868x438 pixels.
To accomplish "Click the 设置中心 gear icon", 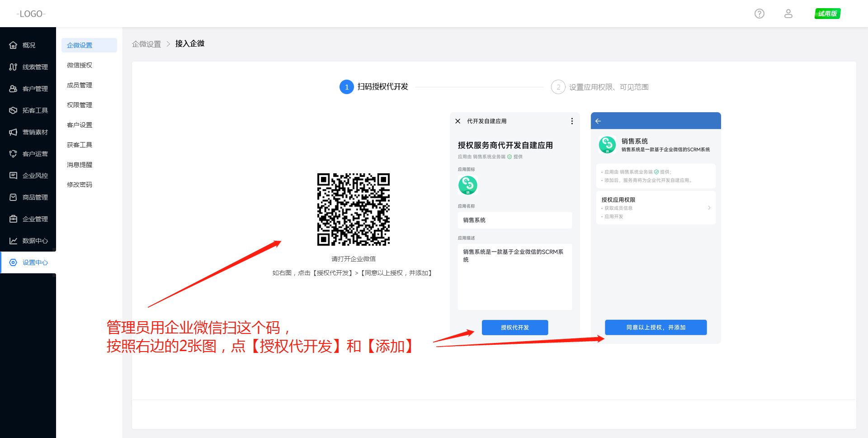I will tap(13, 262).
